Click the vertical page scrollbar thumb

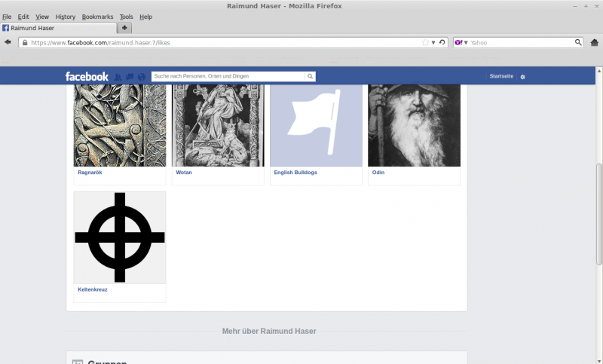598,214
